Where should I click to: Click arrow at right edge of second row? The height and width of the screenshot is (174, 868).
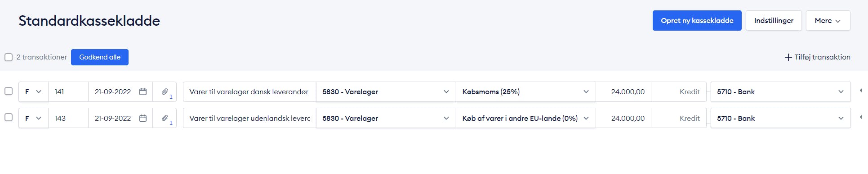tap(861, 118)
